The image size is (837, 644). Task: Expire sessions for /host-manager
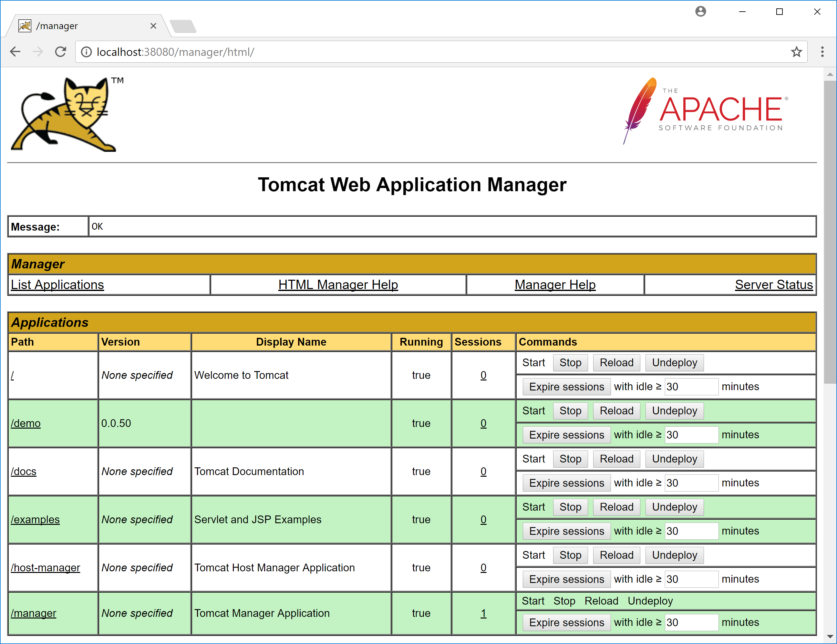pyautogui.click(x=566, y=579)
